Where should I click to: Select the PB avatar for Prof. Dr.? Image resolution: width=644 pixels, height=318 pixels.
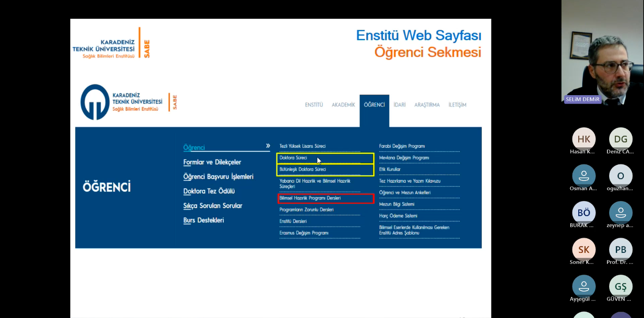click(x=621, y=250)
